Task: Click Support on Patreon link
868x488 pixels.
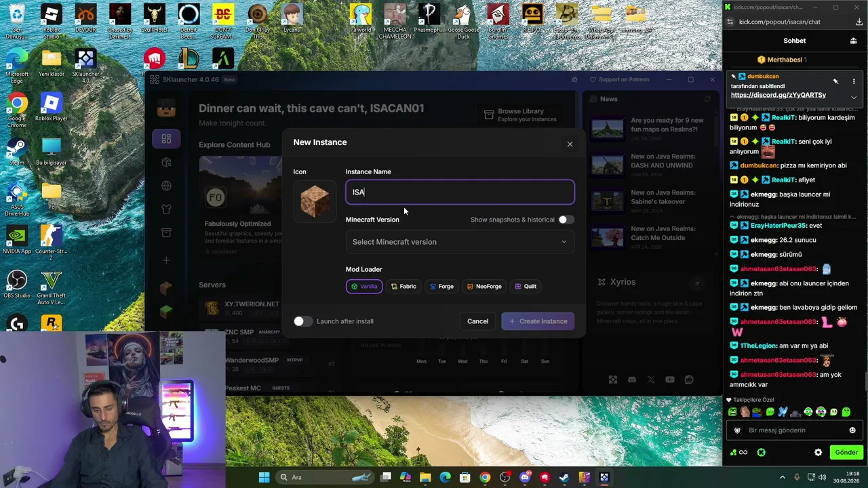Action: click(619, 79)
